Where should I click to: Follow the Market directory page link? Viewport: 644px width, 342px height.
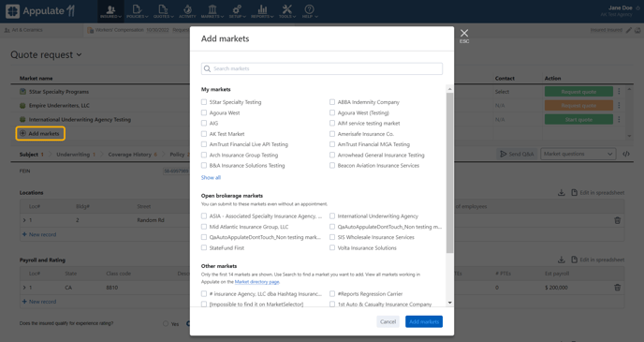click(x=257, y=282)
